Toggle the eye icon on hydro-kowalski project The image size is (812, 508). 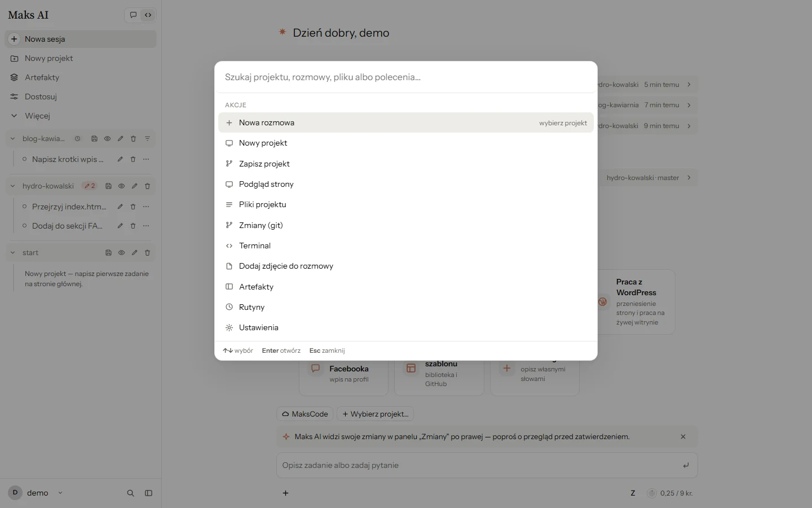tap(121, 186)
